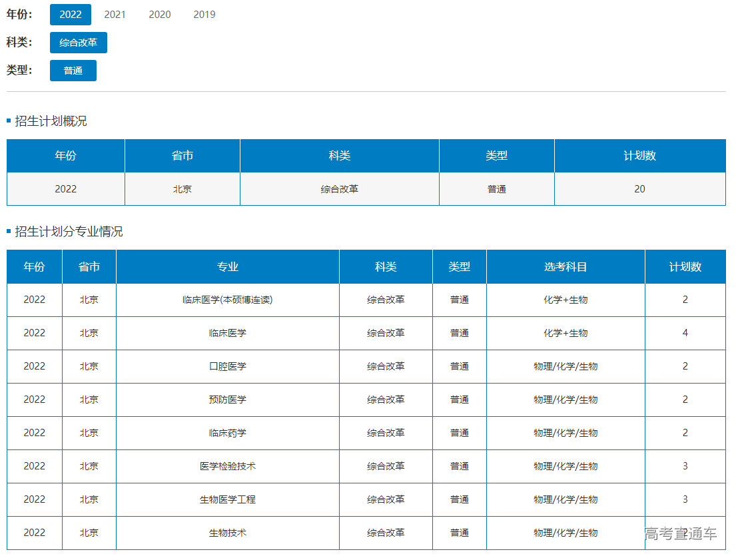Pick the 临床药学 major entry

coord(227,433)
